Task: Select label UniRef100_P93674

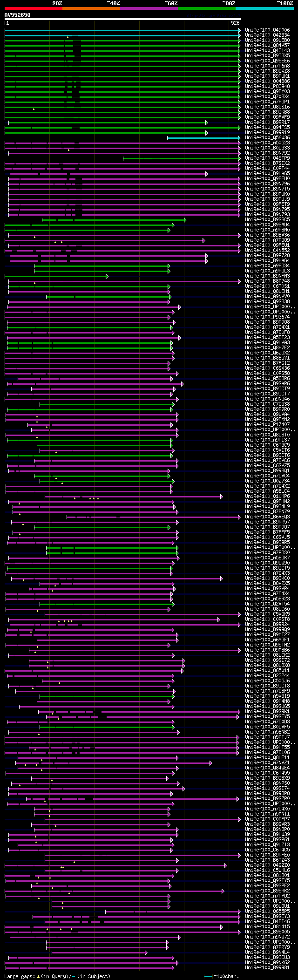Action: 267,317
